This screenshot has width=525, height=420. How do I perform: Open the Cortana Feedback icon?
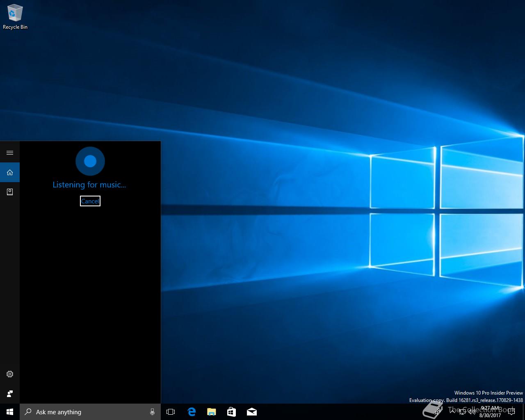[10, 394]
